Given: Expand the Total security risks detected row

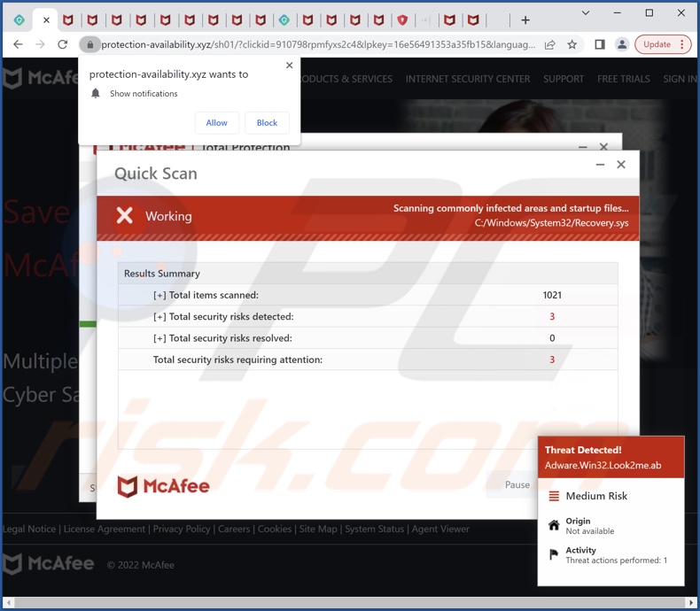Looking at the screenshot, I should pos(159,317).
